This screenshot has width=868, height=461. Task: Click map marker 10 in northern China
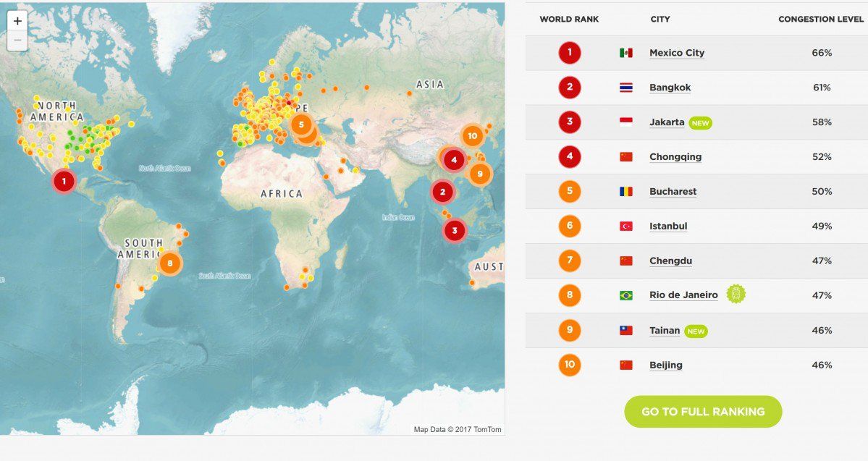472,135
